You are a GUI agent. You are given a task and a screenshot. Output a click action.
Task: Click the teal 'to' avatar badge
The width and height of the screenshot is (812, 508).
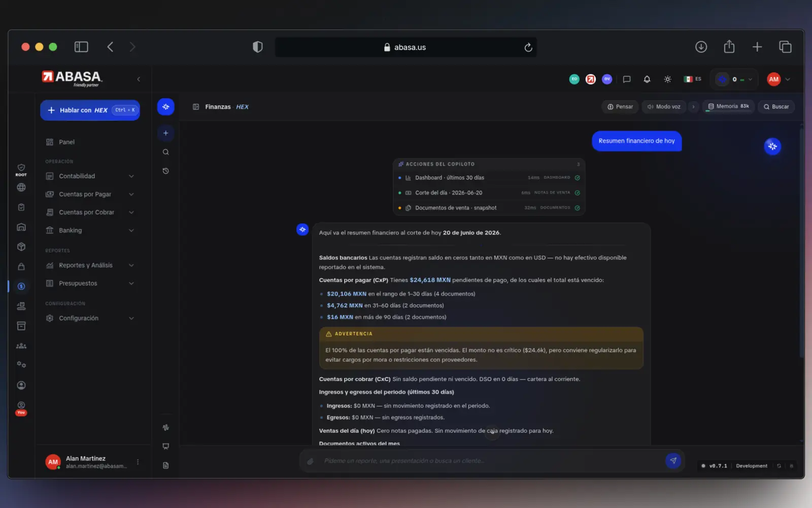pyautogui.click(x=574, y=79)
